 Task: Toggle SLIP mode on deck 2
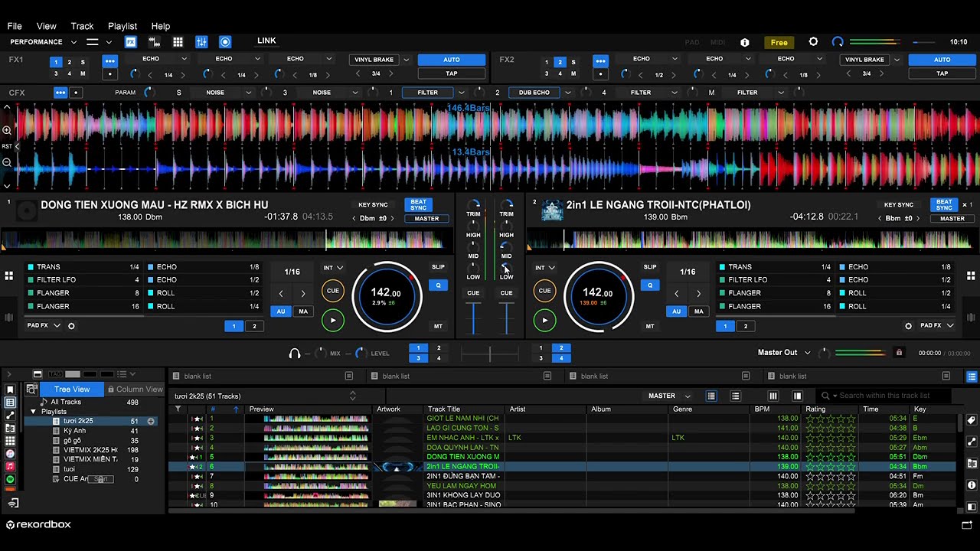[650, 267]
